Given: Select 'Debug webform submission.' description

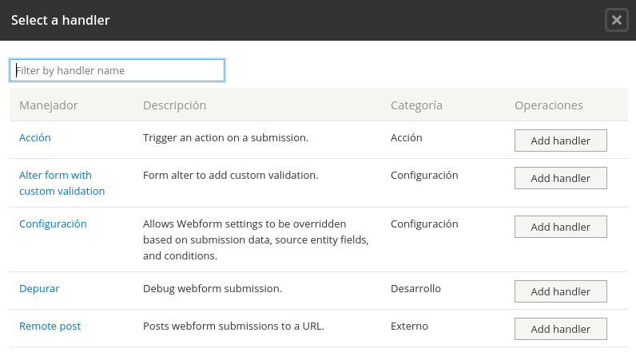Looking at the screenshot, I should click(x=213, y=289).
